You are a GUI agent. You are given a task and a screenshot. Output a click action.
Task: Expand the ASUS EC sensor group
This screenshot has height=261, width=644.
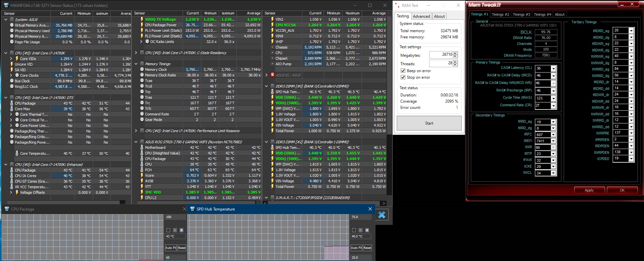pyautogui.click(x=267, y=75)
